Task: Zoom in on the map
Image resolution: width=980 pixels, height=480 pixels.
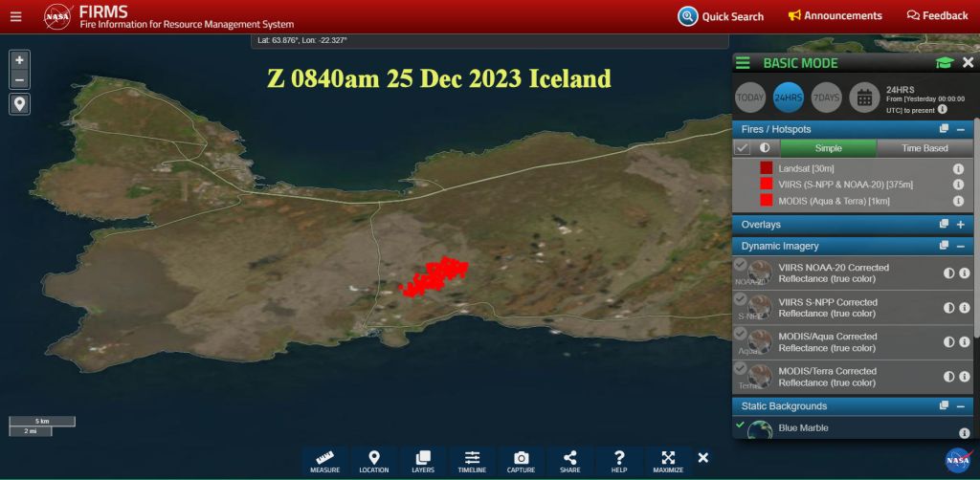Action: (x=20, y=59)
